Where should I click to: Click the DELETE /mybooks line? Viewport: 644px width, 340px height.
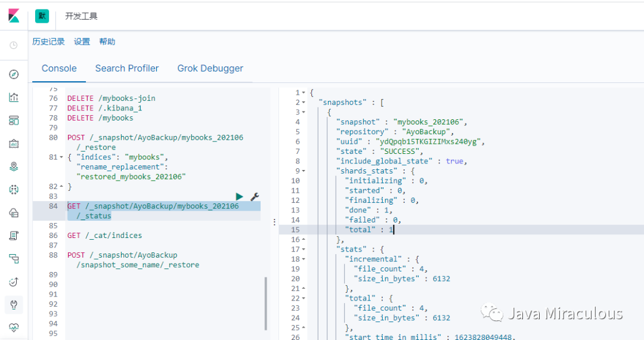[x=100, y=118]
